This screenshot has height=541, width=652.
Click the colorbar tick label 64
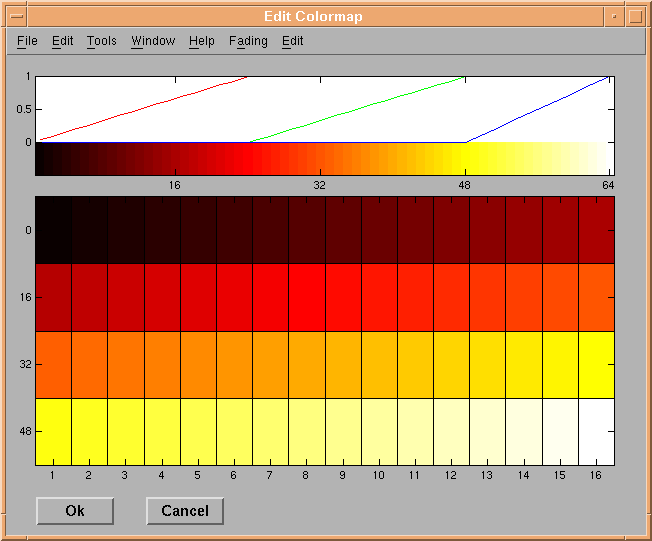tap(608, 185)
